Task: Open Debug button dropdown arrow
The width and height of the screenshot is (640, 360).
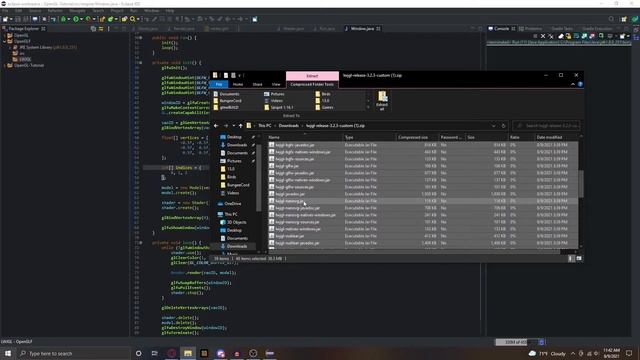Action: click(69, 19)
